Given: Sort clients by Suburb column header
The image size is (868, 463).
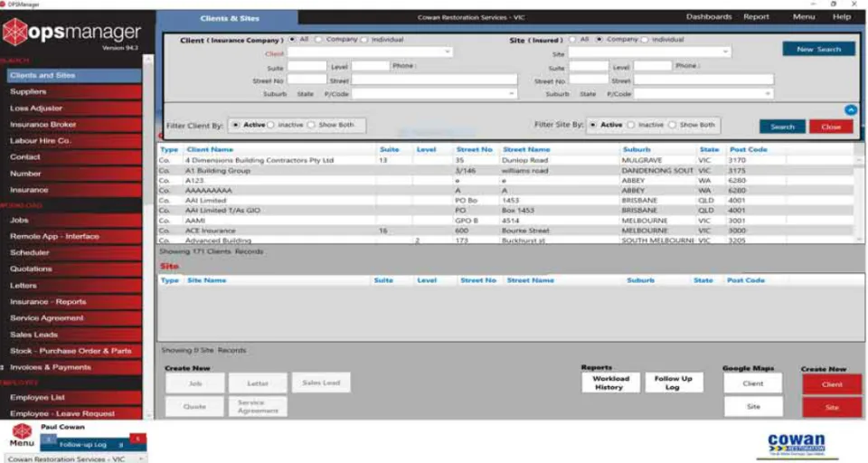Looking at the screenshot, I should click(x=637, y=149).
